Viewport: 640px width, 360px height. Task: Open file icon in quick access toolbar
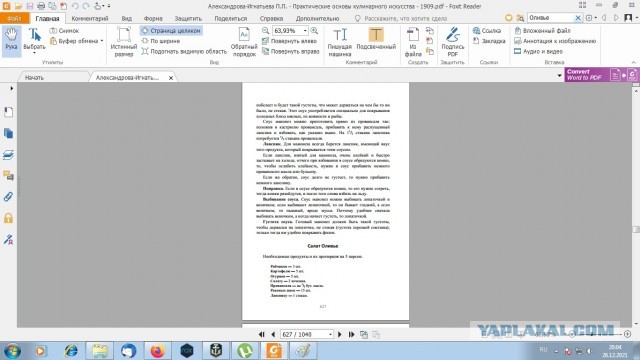point(18,6)
